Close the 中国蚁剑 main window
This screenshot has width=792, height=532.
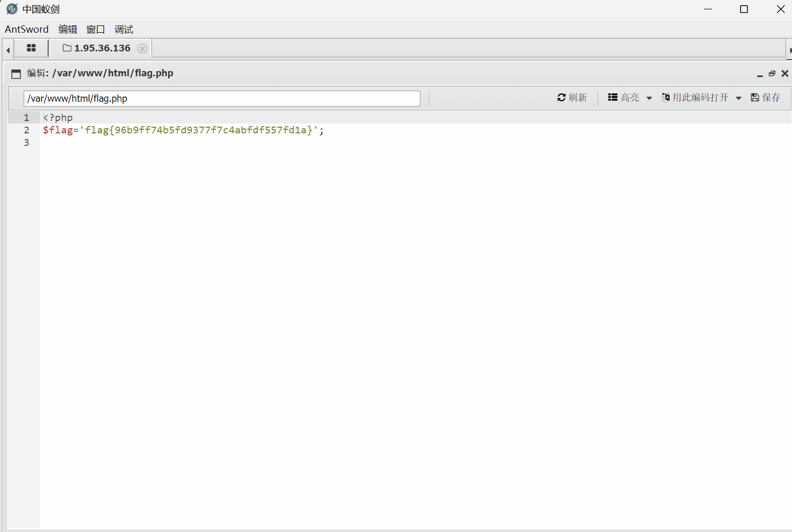click(x=781, y=9)
